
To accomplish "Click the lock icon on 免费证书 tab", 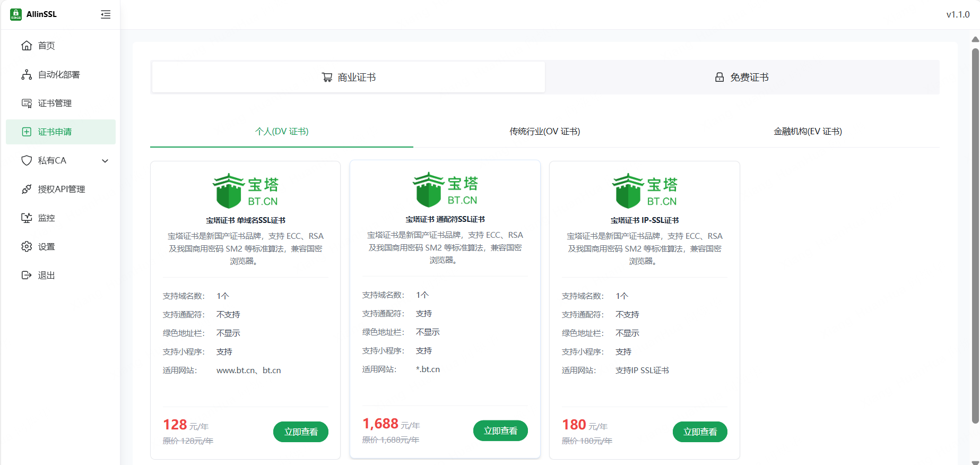I will coord(719,77).
